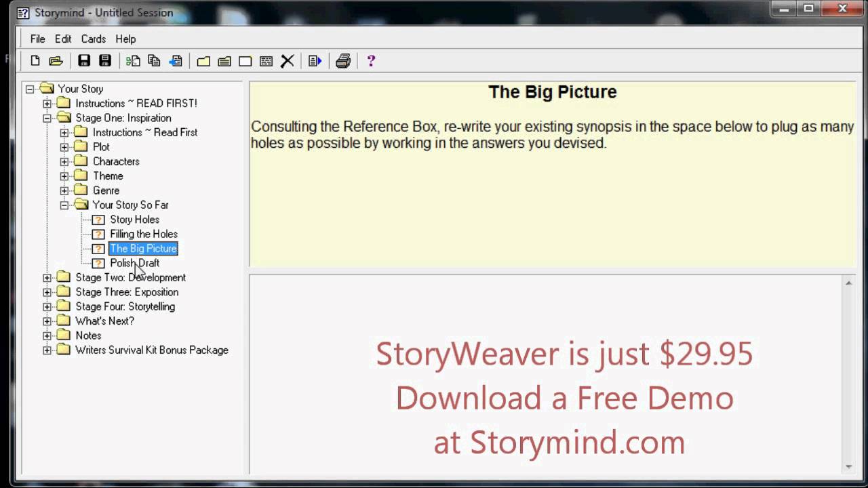Screen dimensions: 868x488
Task: Select the Filling the Holes card
Action: click(x=144, y=234)
